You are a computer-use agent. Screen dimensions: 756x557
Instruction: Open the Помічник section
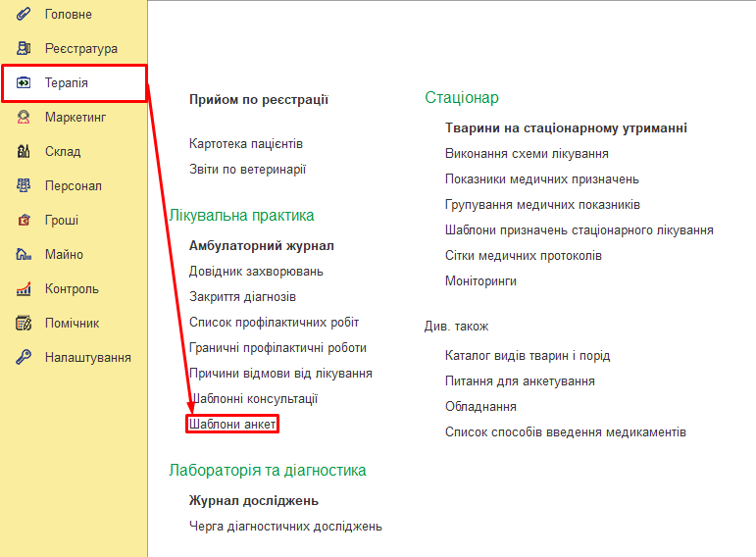tap(74, 323)
